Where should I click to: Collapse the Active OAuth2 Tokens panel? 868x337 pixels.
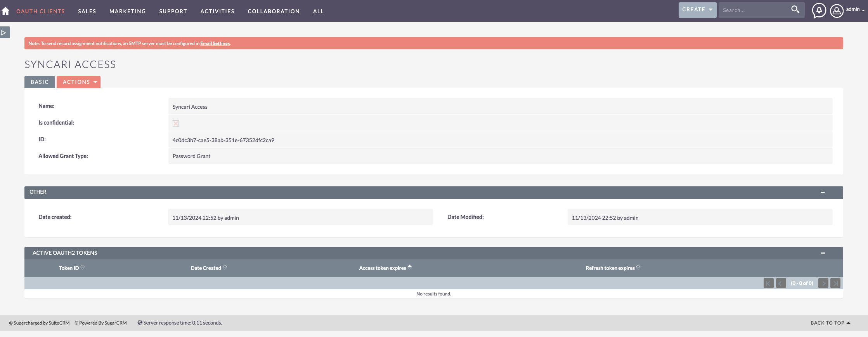pos(823,253)
